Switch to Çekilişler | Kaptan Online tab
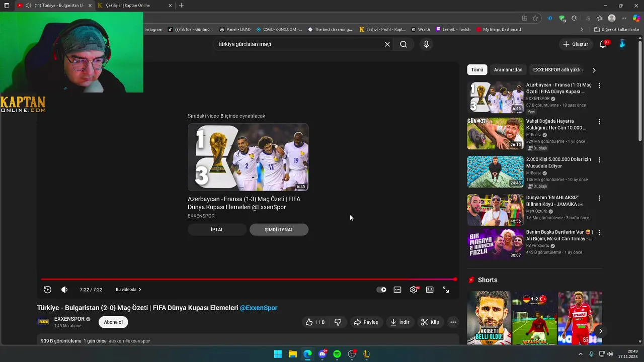Viewport: 644px width, 362px height. (133, 6)
